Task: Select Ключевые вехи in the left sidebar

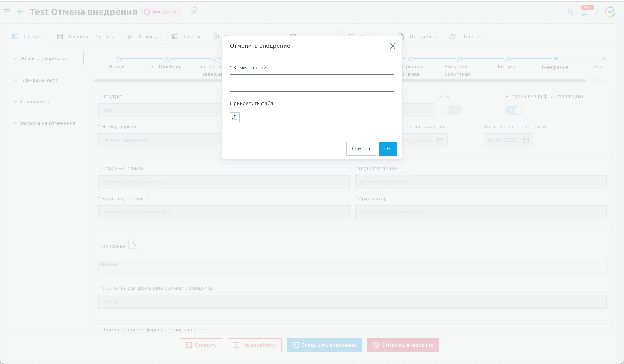Action: 38,80
